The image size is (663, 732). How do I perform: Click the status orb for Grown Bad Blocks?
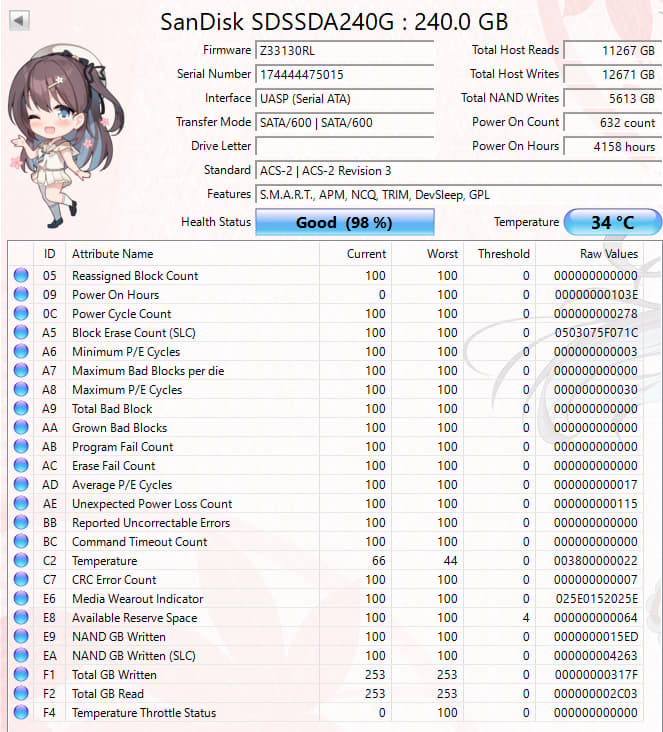coord(21,427)
